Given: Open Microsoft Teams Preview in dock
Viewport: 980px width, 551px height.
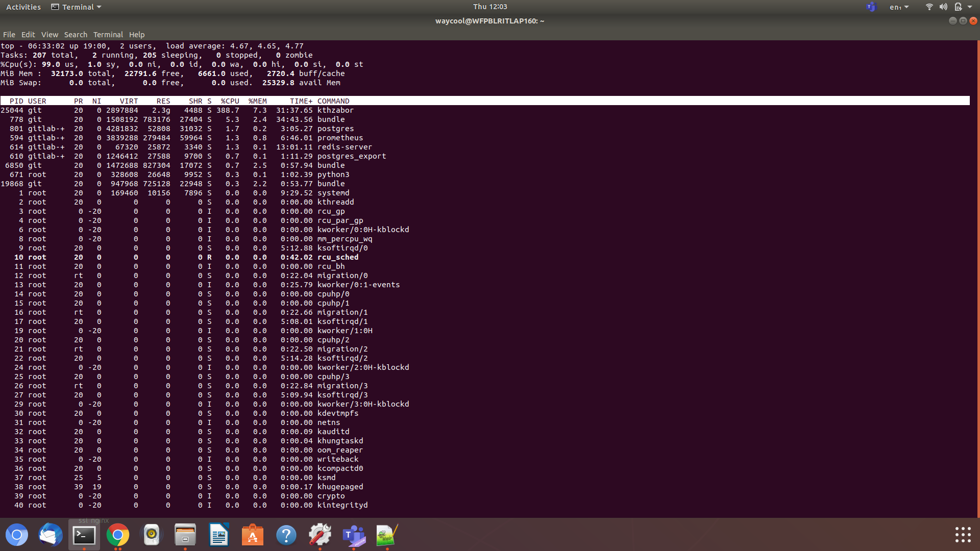Looking at the screenshot, I should point(354,535).
